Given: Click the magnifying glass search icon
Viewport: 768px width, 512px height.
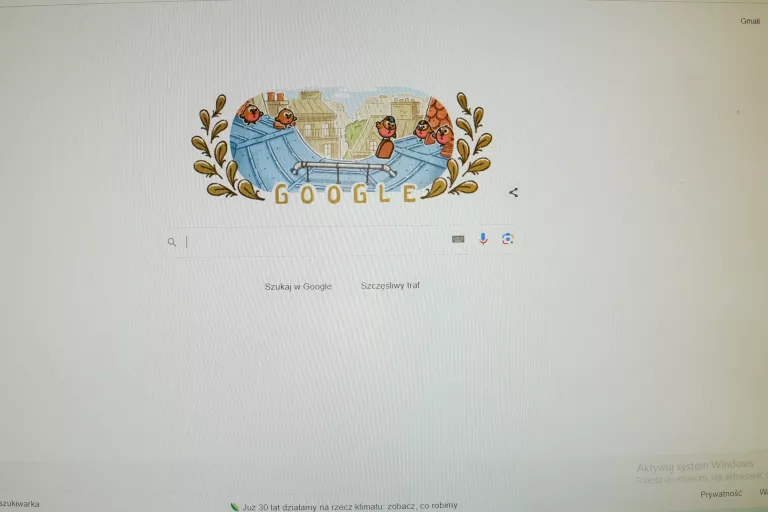Looking at the screenshot, I should tap(172, 242).
